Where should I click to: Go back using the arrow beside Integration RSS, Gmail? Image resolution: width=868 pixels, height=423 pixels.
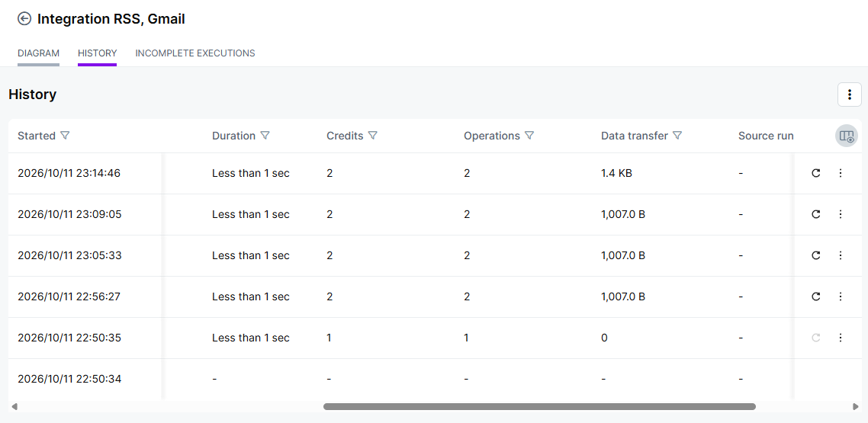coord(24,19)
